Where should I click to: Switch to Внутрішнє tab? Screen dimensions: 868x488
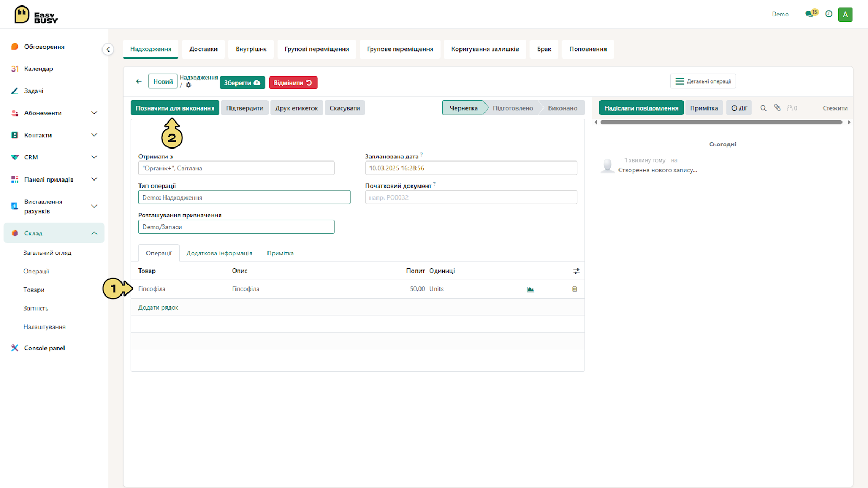click(251, 49)
